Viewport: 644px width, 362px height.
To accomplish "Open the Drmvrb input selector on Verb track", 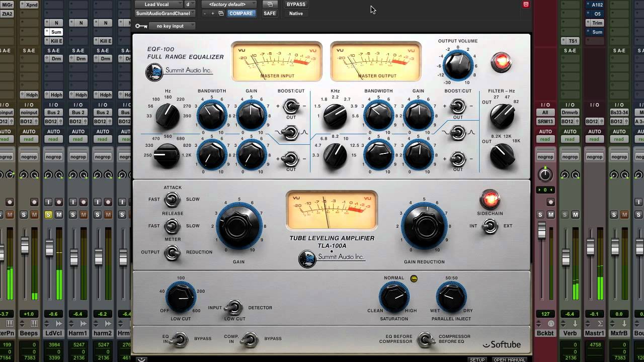I will click(570, 113).
